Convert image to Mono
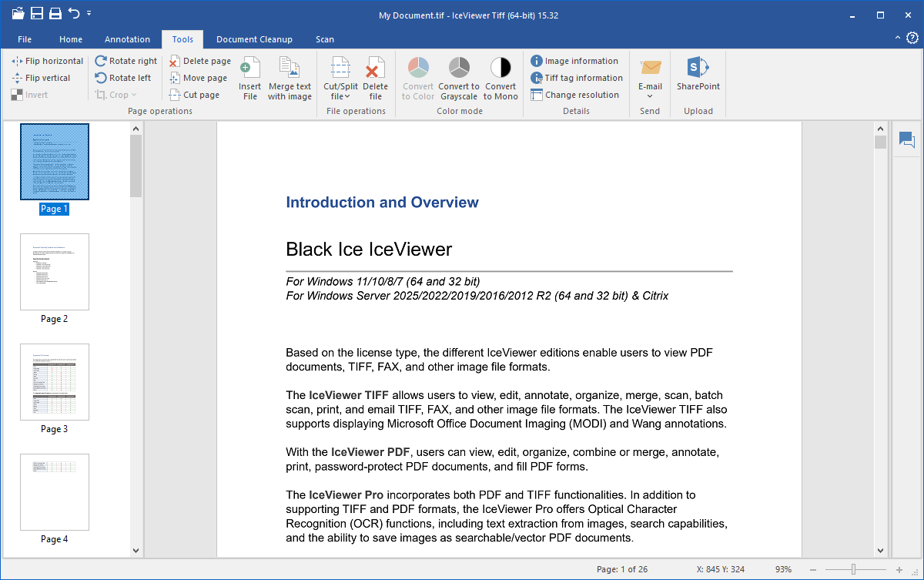The image size is (924, 580). [500, 78]
